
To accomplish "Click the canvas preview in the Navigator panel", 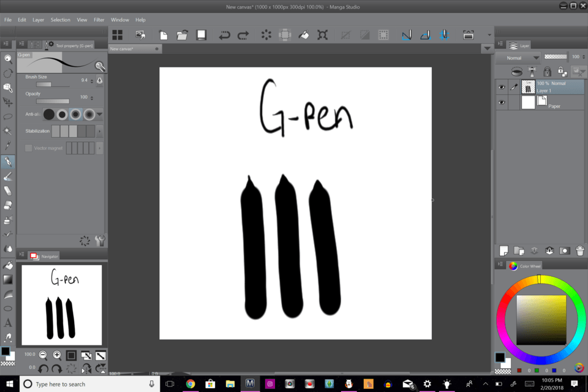I will (x=61, y=304).
